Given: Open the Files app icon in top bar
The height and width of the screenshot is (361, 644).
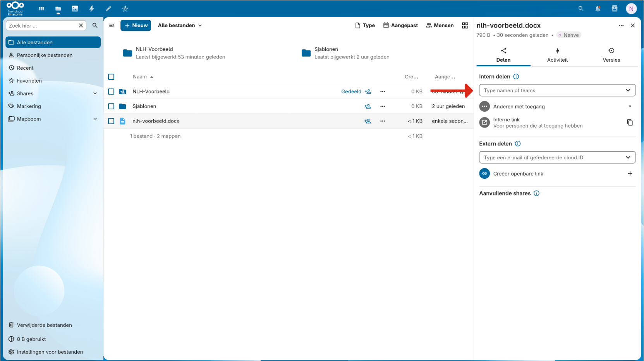Looking at the screenshot, I should tap(58, 9).
